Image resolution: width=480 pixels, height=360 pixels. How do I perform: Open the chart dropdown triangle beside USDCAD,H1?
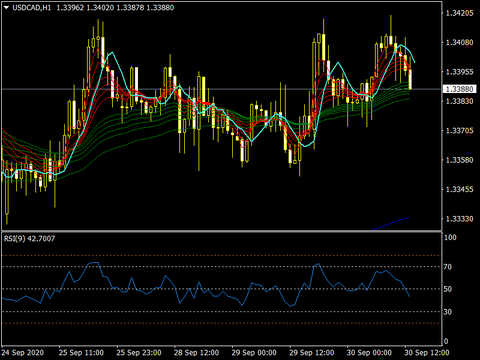coord(6,7)
